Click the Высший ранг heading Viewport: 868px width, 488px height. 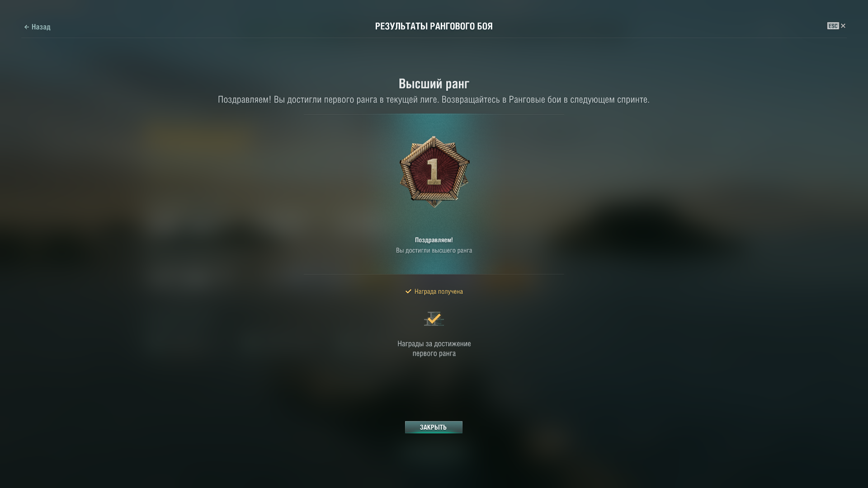pos(434,84)
